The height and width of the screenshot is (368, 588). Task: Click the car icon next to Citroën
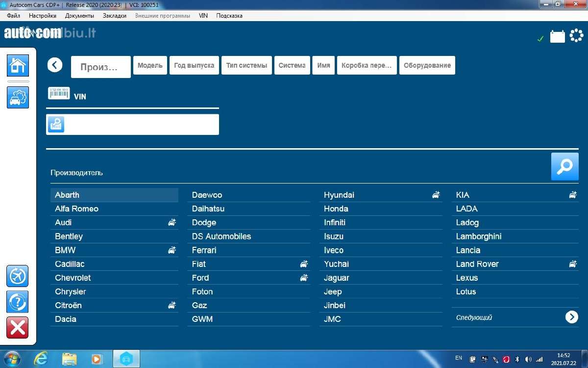(172, 305)
